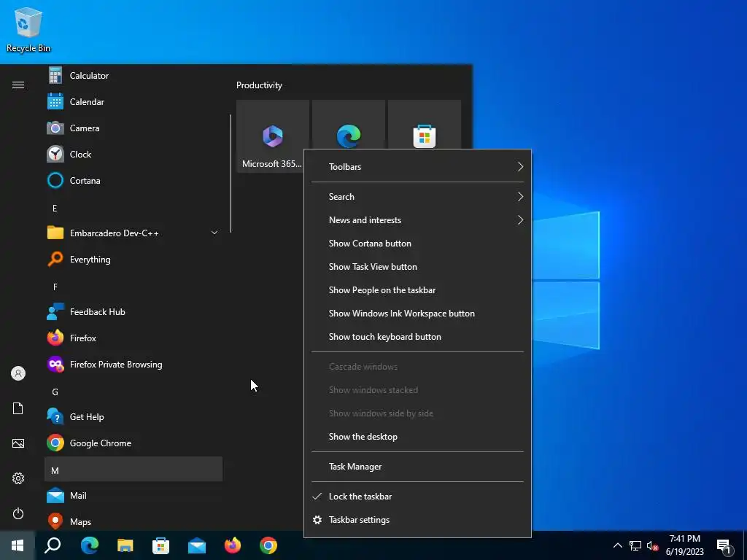Launch Calendar from the Start menu
Screen dimensions: 747x560
(x=133, y=102)
